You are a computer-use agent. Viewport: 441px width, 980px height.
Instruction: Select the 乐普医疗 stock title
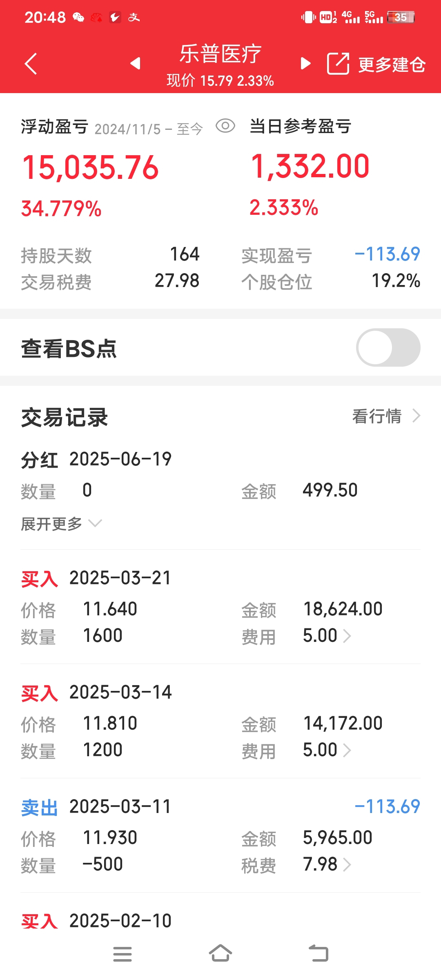tap(220, 54)
